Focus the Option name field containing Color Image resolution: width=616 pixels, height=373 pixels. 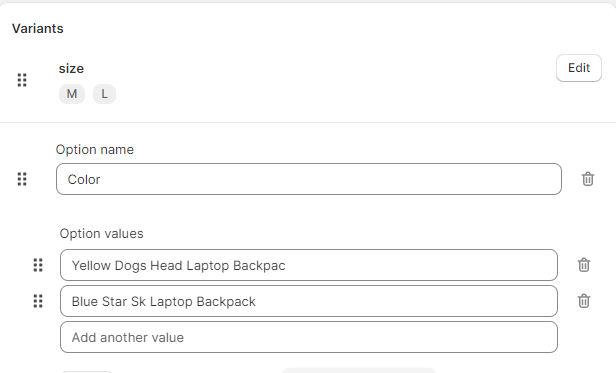[309, 179]
